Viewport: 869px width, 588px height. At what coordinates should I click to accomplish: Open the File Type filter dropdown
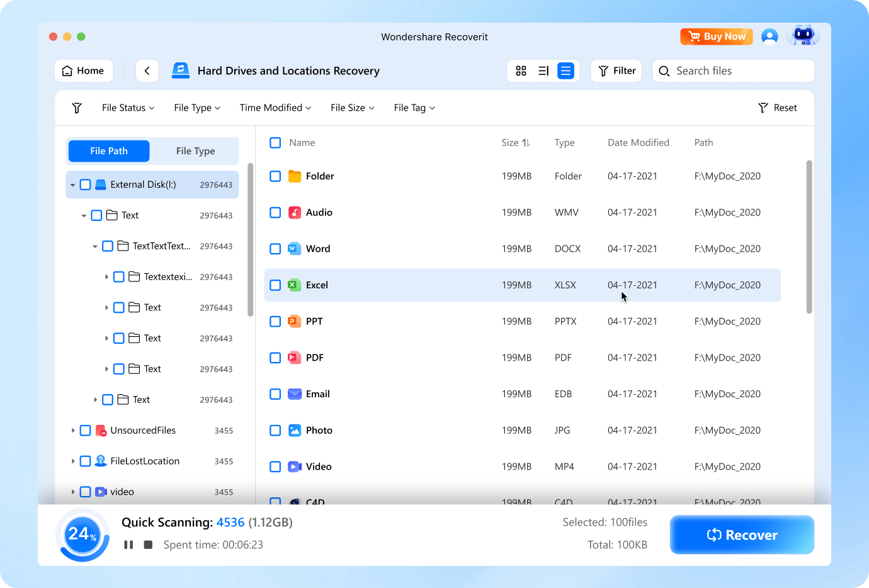point(197,108)
